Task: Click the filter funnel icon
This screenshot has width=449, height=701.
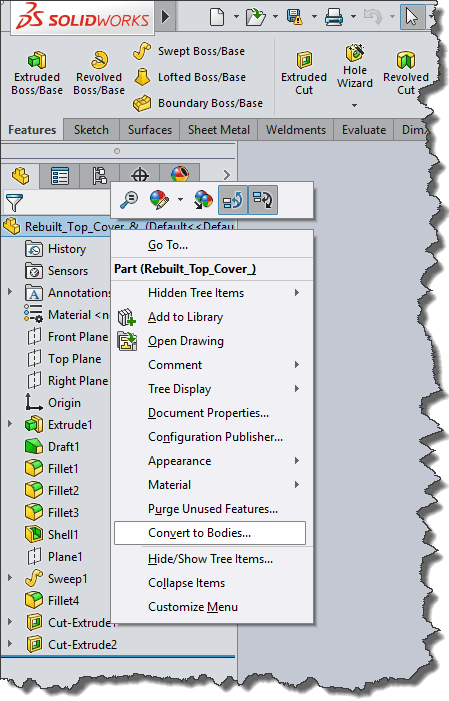Action: [14, 203]
